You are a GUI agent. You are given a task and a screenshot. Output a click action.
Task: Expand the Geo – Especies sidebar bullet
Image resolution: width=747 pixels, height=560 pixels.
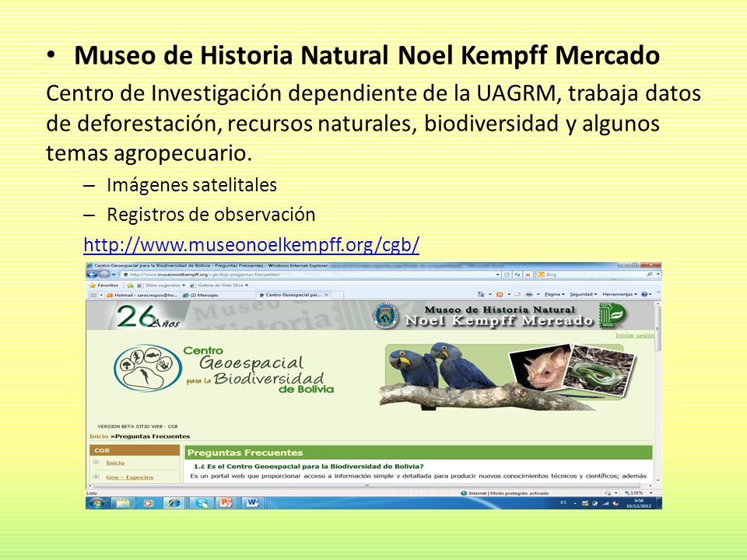96,476
